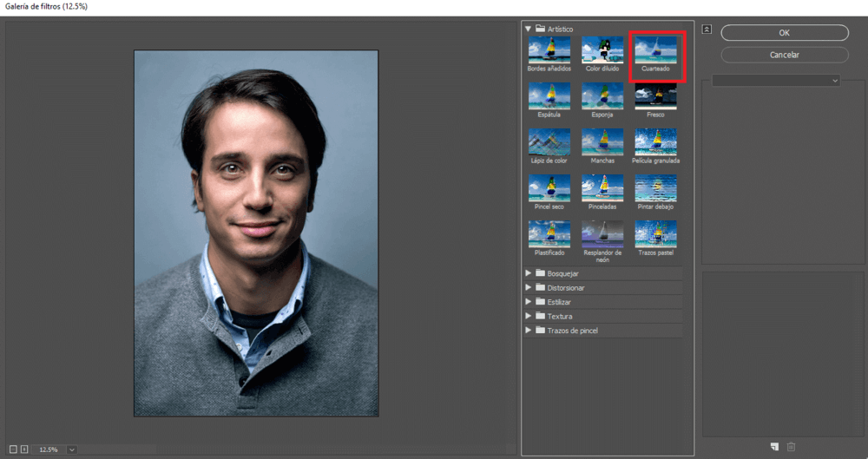The image size is (868, 459).
Task: Select the Cuarteado filter thumbnail
Action: (x=655, y=49)
